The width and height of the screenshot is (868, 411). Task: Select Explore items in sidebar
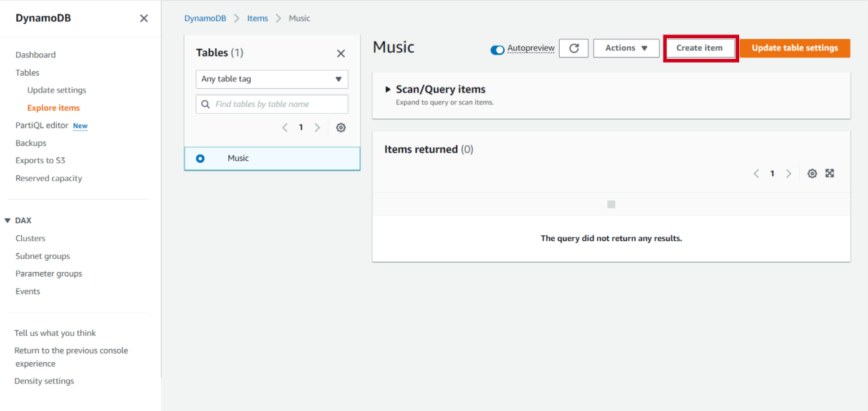pos(54,108)
